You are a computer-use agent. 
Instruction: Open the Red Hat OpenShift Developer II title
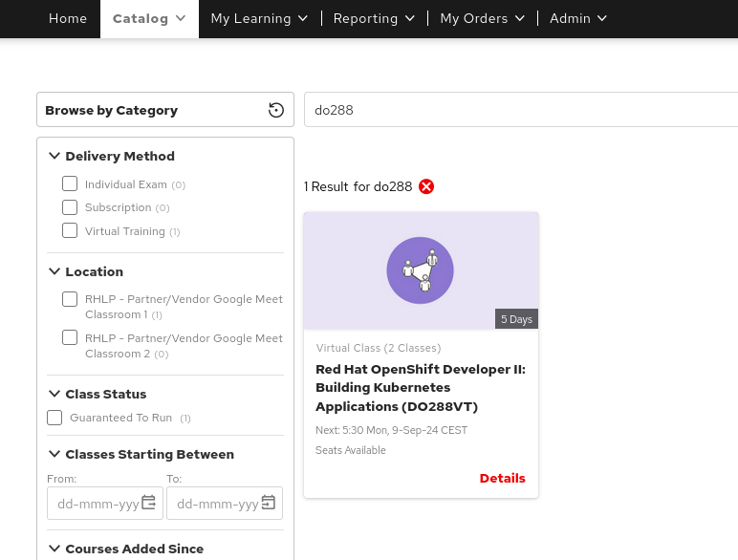coord(420,387)
